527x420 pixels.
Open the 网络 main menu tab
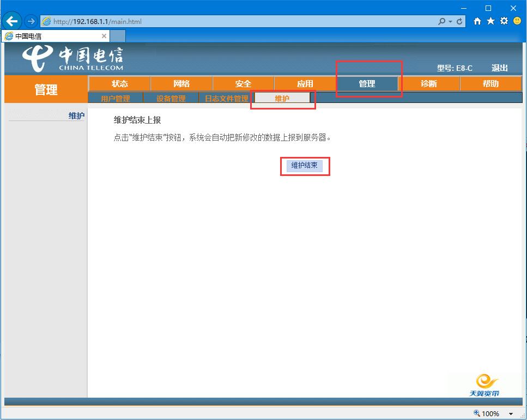pyautogui.click(x=181, y=84)
